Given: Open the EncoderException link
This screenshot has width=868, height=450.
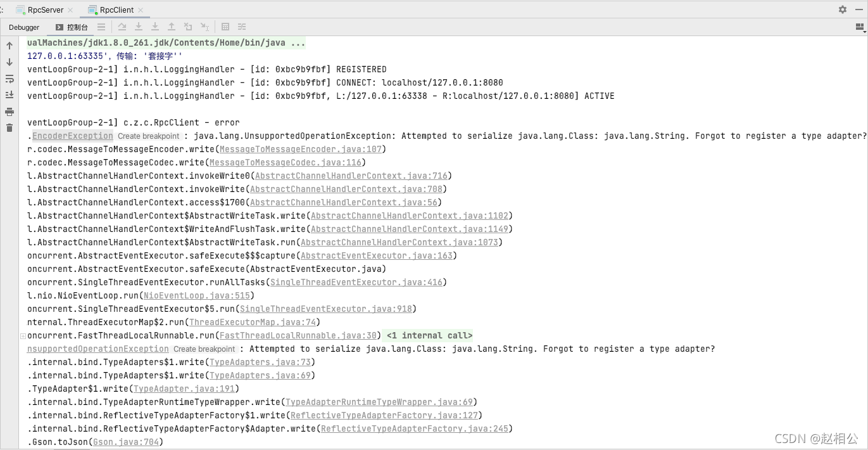Looking at the screenshot, I should [x=73, y=136].
